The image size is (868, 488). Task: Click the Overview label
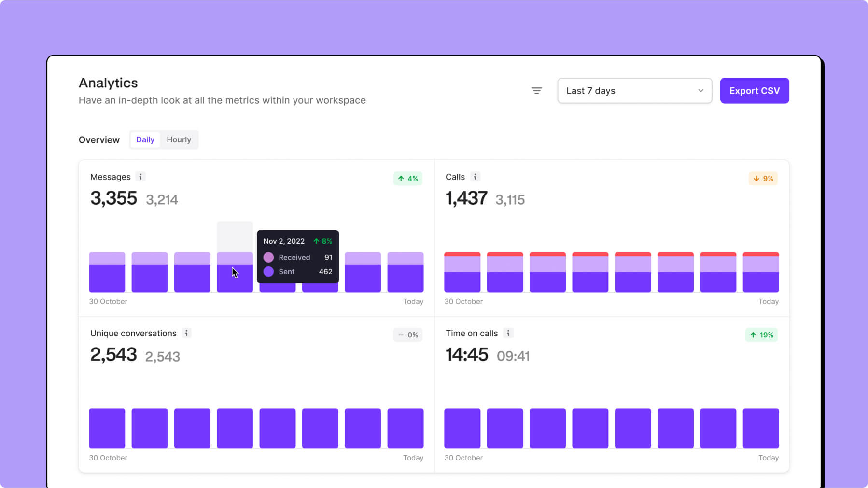click(99, 140)
